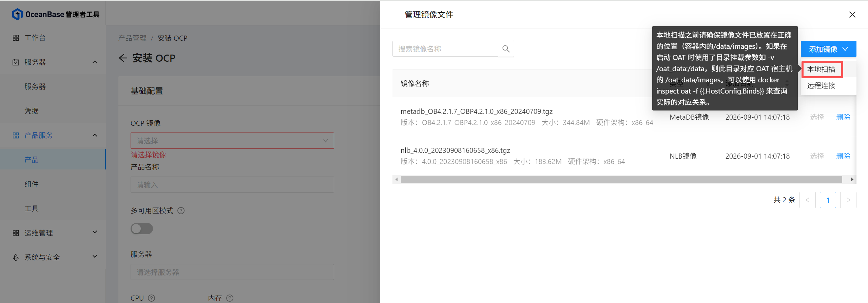Delete the metadb image file
Image resolution: width=868 pixels, height=303 pixels.
[x=843, y=117]
